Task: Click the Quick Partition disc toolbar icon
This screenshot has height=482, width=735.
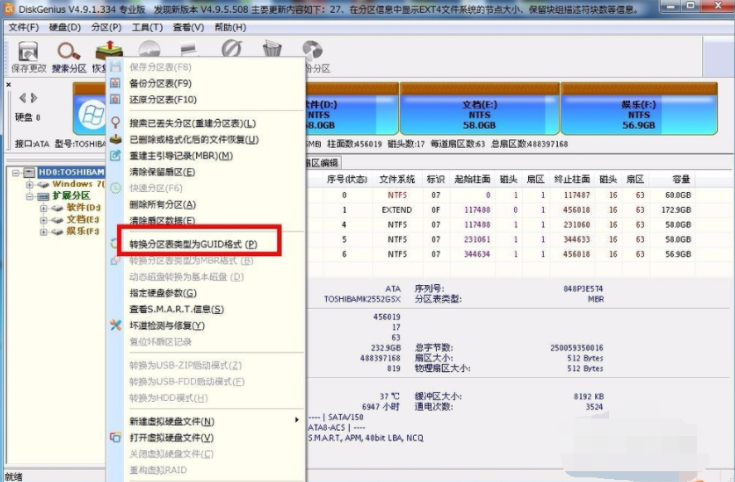Action: pos(149,48)
